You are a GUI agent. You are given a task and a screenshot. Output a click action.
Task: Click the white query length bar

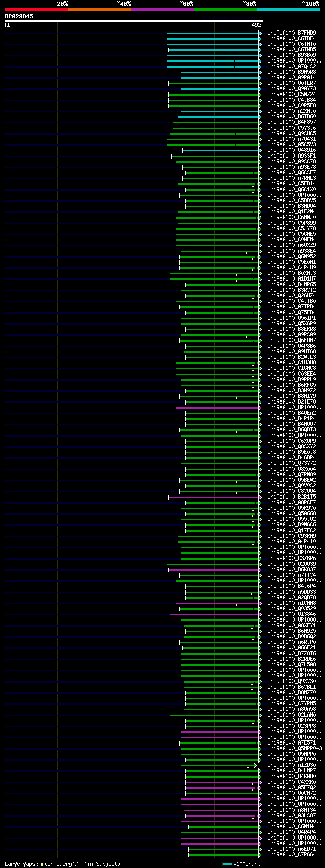(x=134, y=21)
